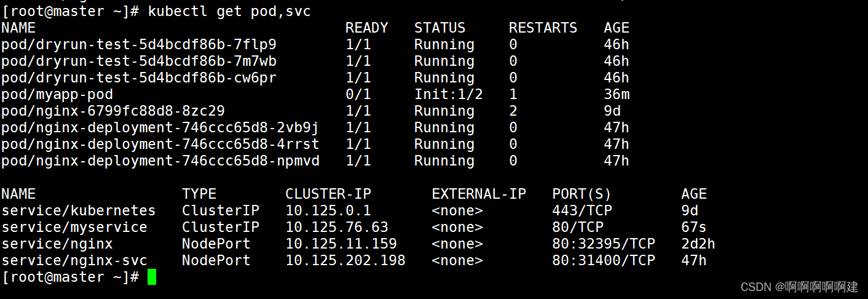Viewport: 868px width, 299px height.
Task: Click the EXTERNAL-IP column header
Action: point(479,194)
